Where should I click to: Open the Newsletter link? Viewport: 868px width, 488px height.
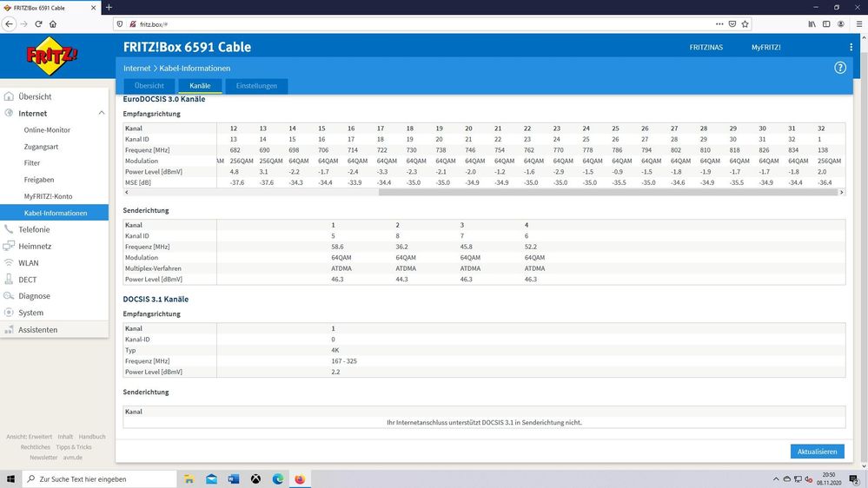tap(43, 458)
